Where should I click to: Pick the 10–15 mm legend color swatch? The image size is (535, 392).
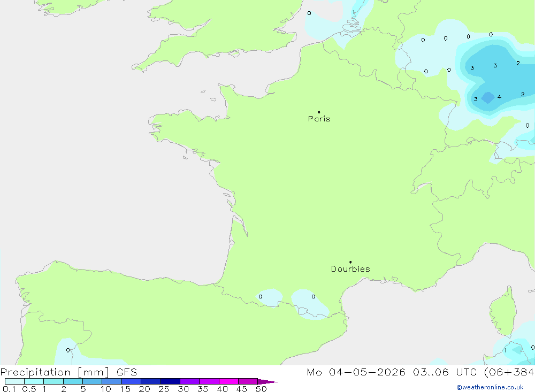click(x=112, y=381)
